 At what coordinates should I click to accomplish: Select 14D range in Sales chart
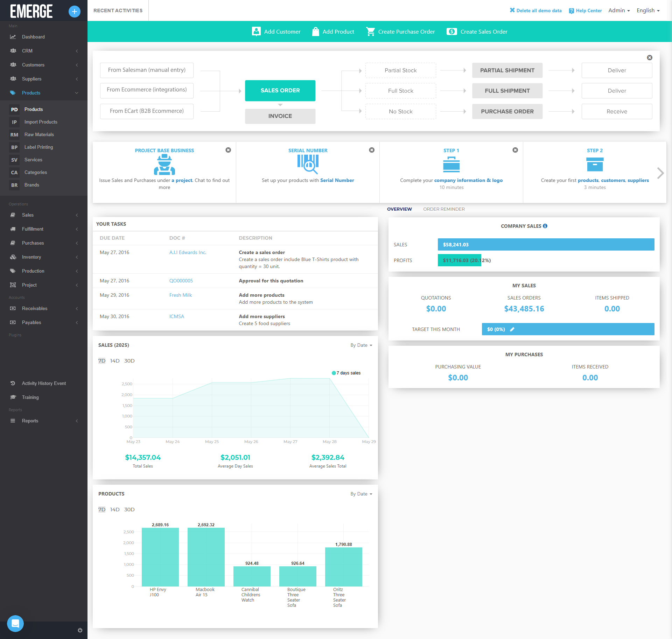115,361
